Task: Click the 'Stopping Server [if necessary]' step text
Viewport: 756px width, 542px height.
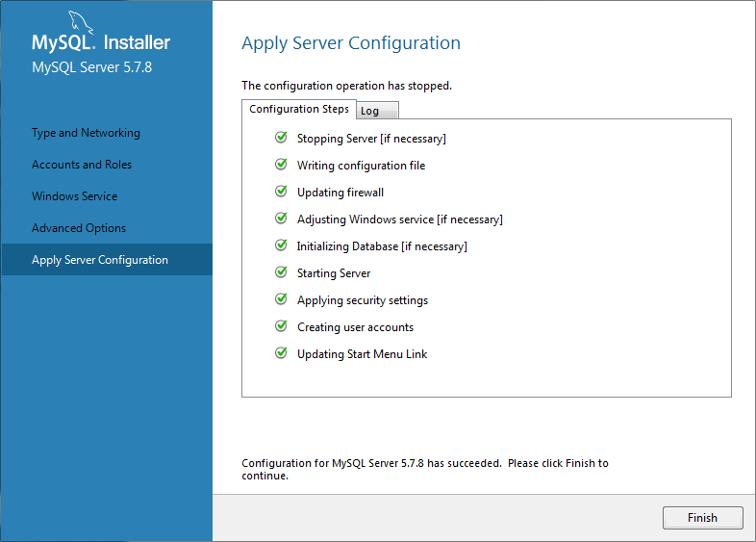Action: [371, 139]
